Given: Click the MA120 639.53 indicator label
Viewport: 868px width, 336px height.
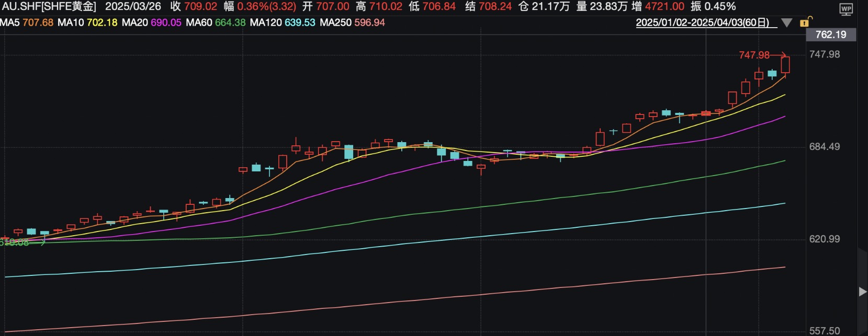Looking at the screenshot, I should point(283,22).
